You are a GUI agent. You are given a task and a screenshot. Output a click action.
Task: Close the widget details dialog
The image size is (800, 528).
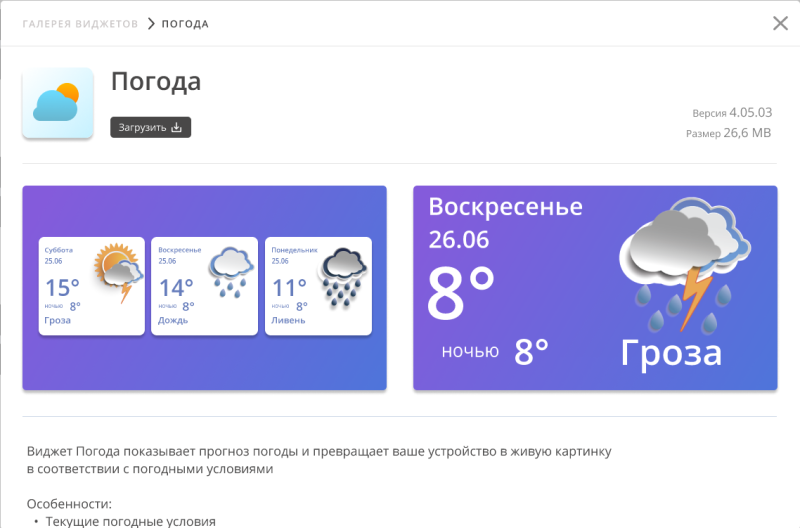pos(780,23)
